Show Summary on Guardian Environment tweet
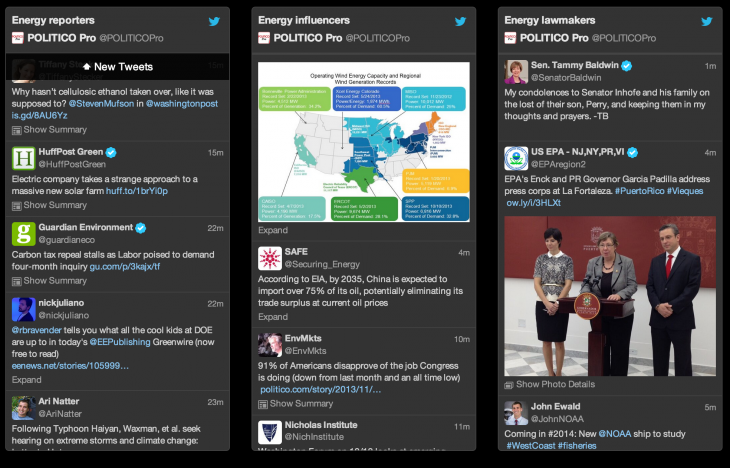 pos(55,281)
